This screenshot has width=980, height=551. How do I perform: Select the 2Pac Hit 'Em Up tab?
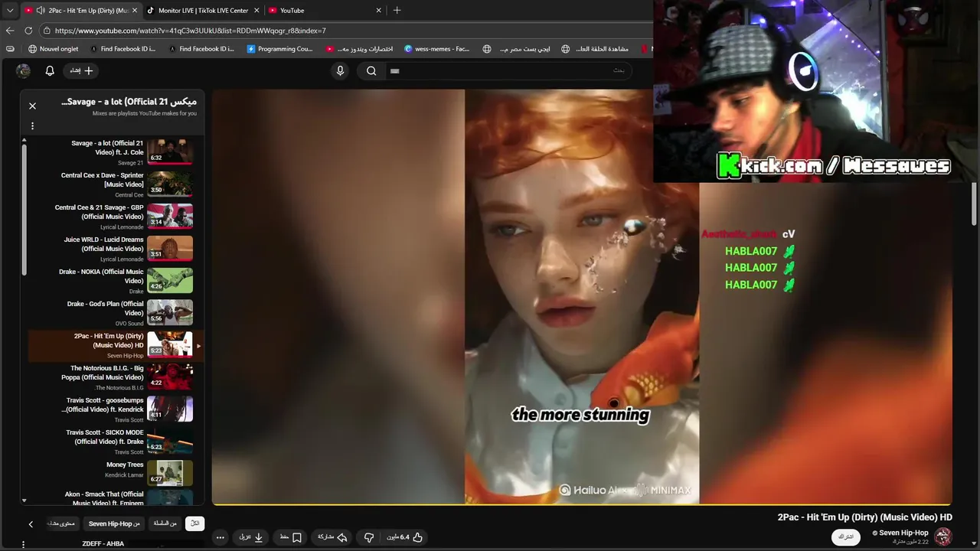click(80, 11)
